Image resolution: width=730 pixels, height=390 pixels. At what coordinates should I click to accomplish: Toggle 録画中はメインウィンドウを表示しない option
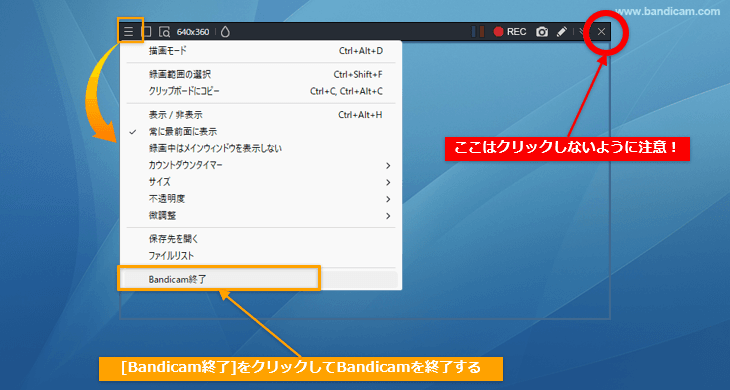[261, 148]
